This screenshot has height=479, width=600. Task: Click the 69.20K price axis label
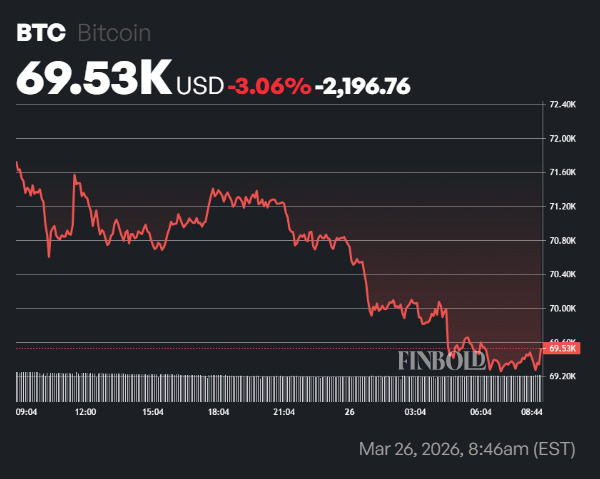563,376
